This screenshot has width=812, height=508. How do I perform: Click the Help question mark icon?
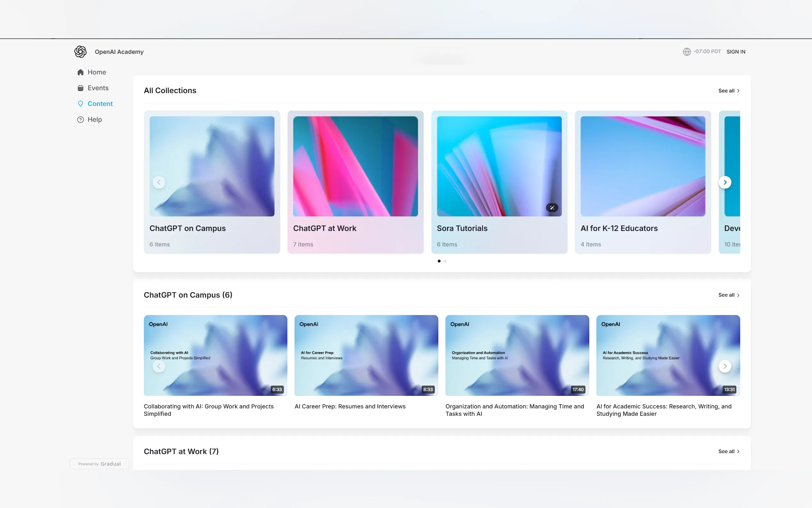pos(80,120)
